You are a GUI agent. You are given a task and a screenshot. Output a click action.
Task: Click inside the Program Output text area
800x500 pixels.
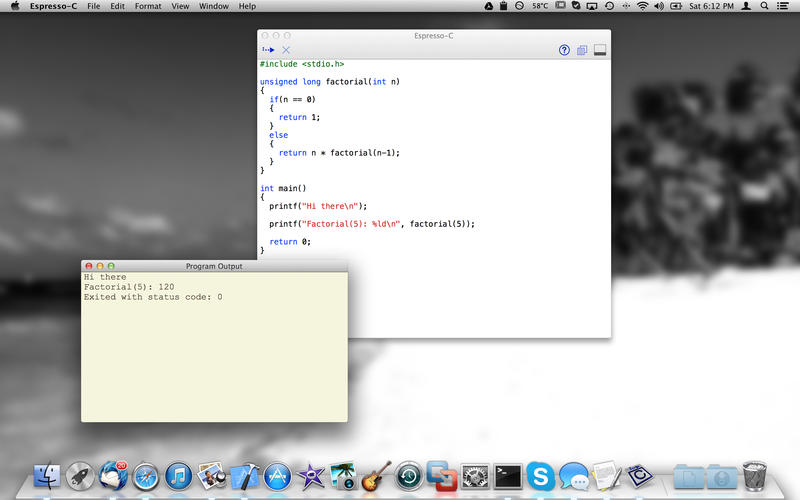[x=214, y=360]
